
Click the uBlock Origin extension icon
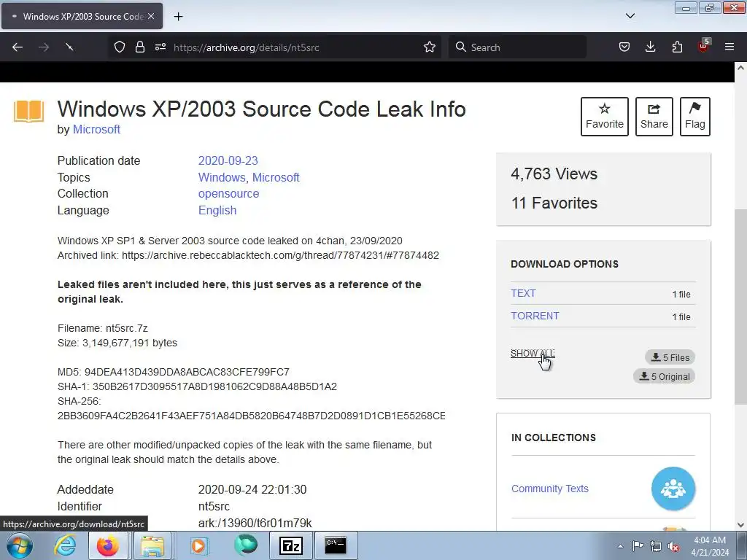click(x=703, y=46)
